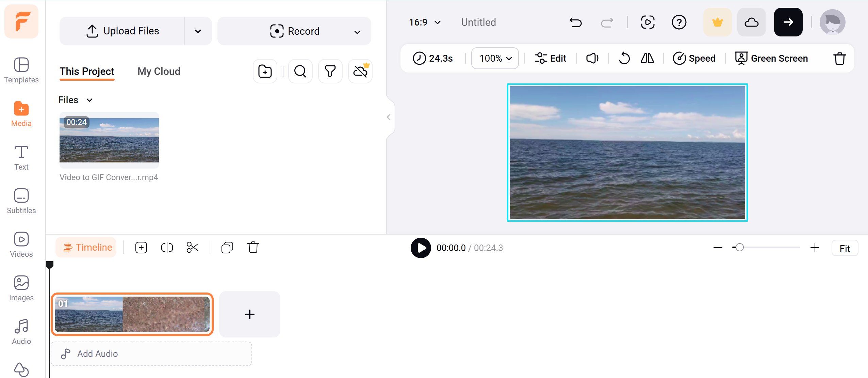Zoom in the timeline with plus

point(815,248)
